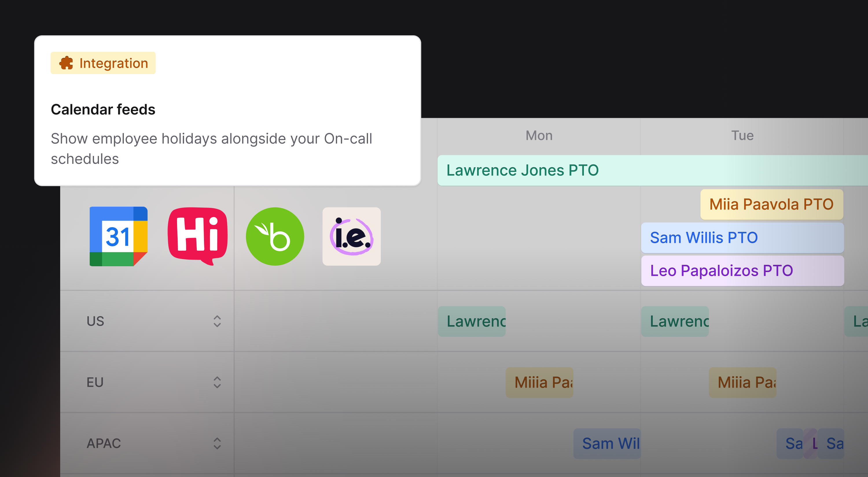
Task: Click the Personio i.e. icon
Action: pyautogui.click(x=352, y=236)
